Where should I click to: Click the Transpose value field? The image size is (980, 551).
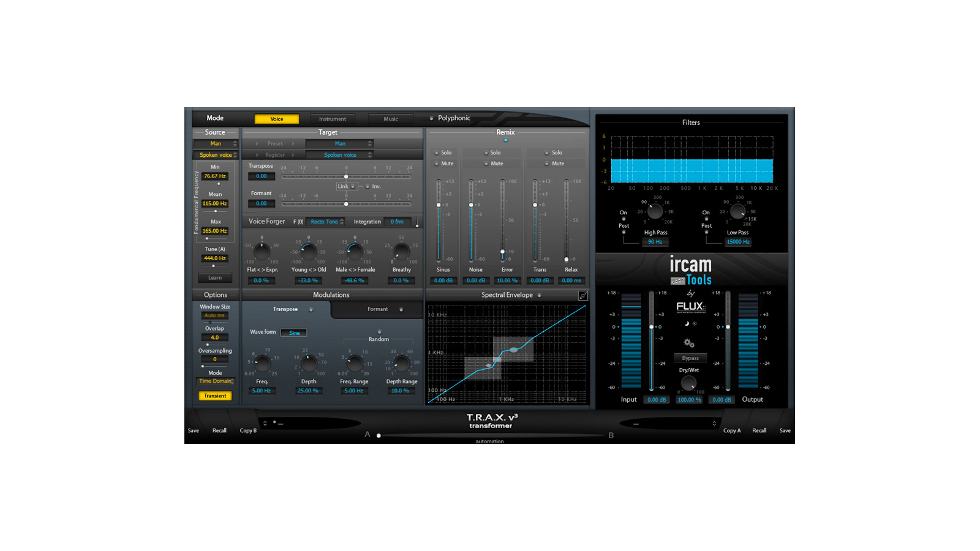tap(261, 176)
